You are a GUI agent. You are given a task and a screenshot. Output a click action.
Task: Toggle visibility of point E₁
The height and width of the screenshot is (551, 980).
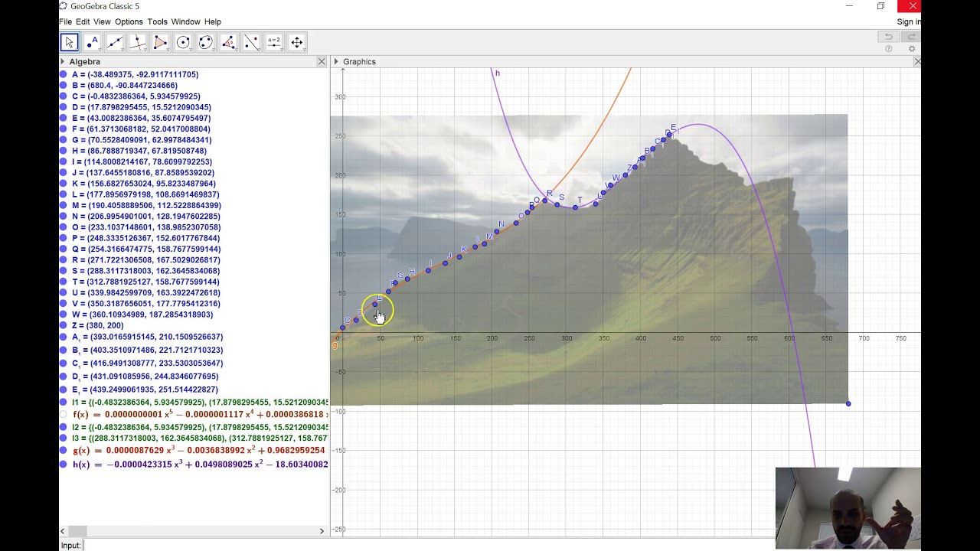64,390
